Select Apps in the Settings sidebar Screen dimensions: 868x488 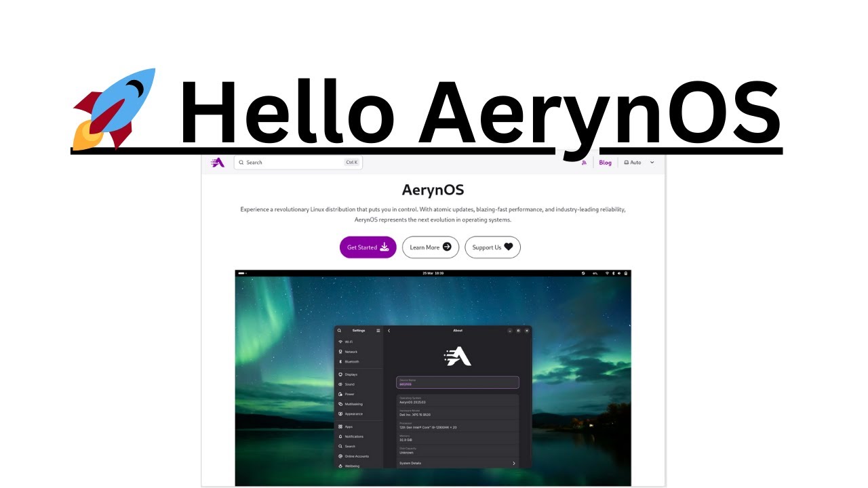359,426
